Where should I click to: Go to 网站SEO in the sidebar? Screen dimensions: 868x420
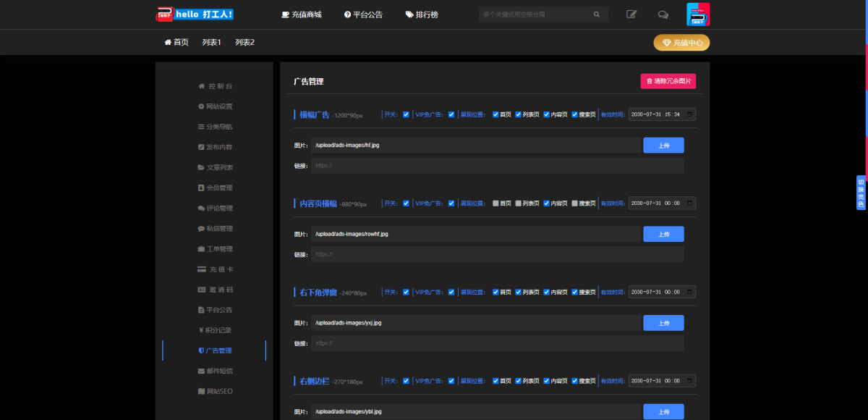pos(216,392)
